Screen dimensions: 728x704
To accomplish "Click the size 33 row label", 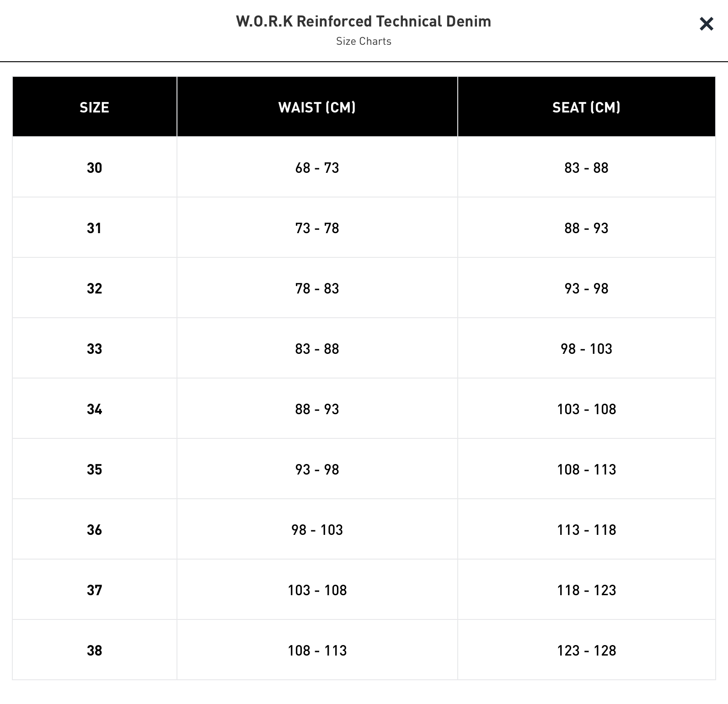I will pyautogui.click(x=94, y=349).
